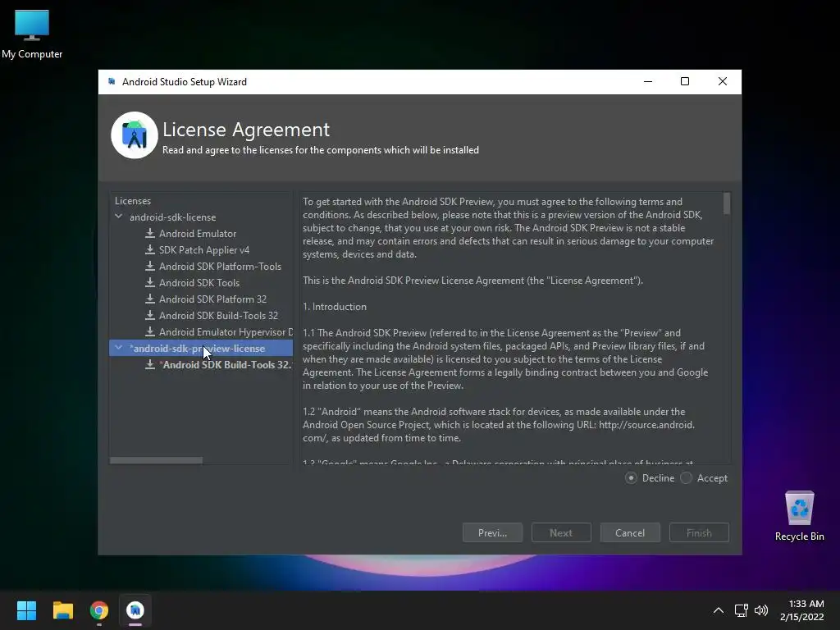
Task: Open the clock and date panel
Action: tap(802, 610)
